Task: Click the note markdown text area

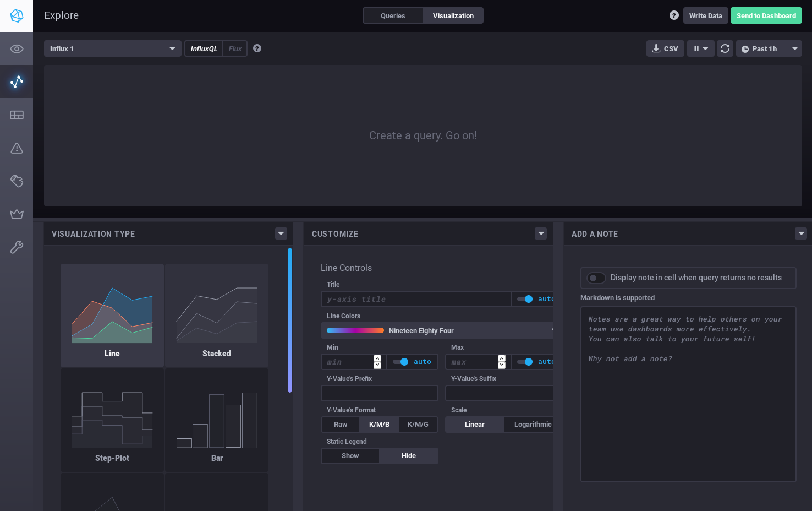Action: point(688,394)
